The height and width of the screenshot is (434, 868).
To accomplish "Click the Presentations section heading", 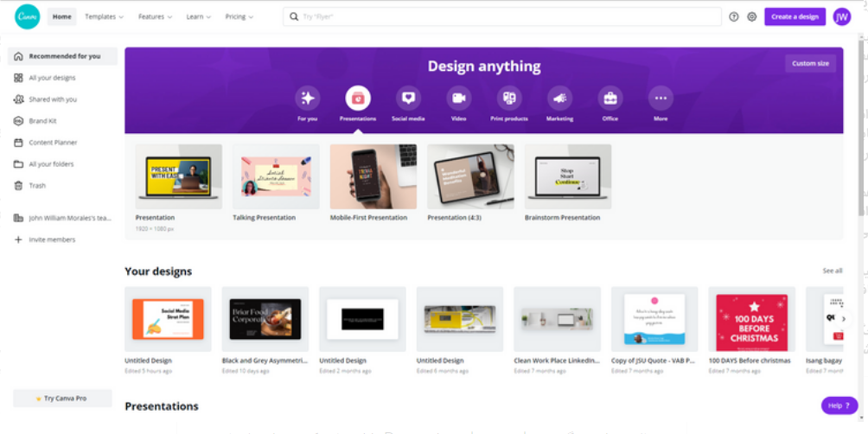I will (x=162, y=406).
